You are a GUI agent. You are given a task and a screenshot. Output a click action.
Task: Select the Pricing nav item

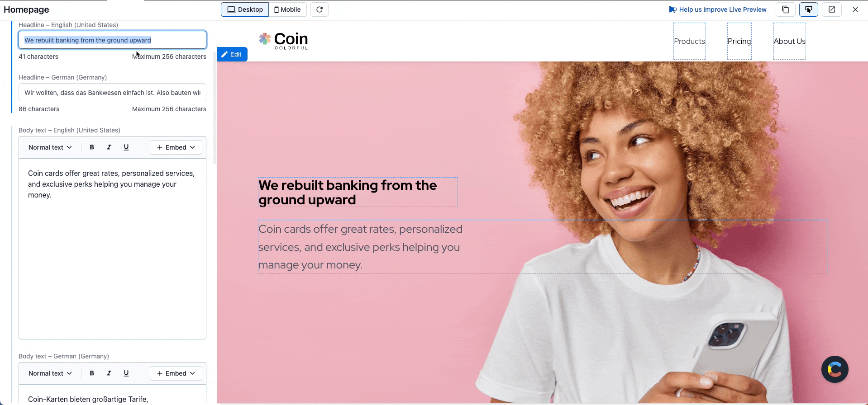[x=739, y=41]
